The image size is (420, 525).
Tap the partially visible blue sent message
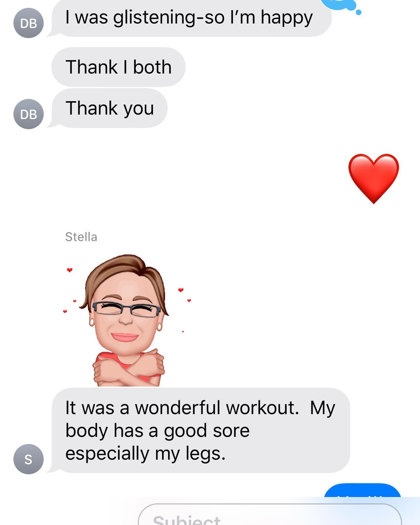[363, 490]
